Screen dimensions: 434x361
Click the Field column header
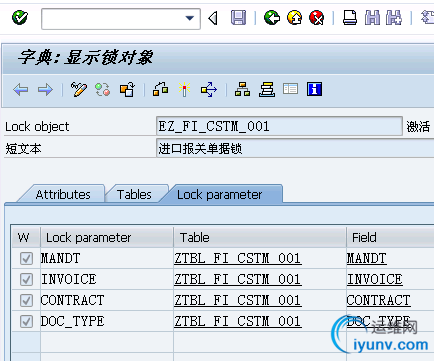click(390, 237)
